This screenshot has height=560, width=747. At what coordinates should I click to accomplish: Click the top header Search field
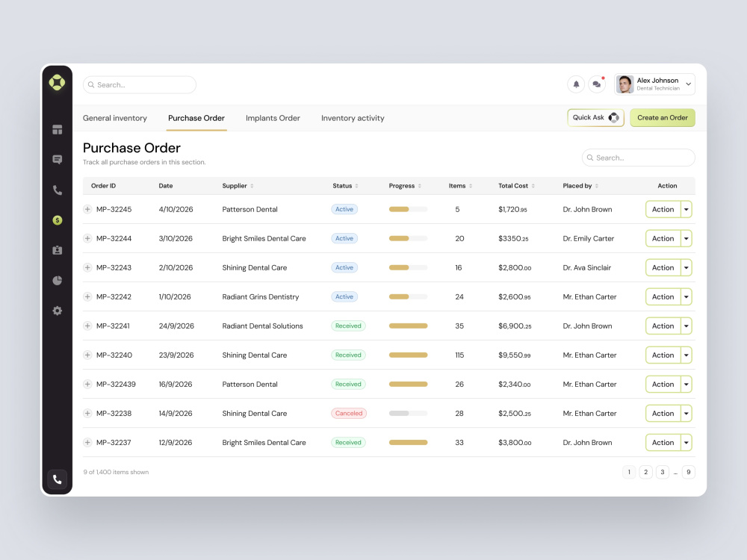tap(140, 85)
